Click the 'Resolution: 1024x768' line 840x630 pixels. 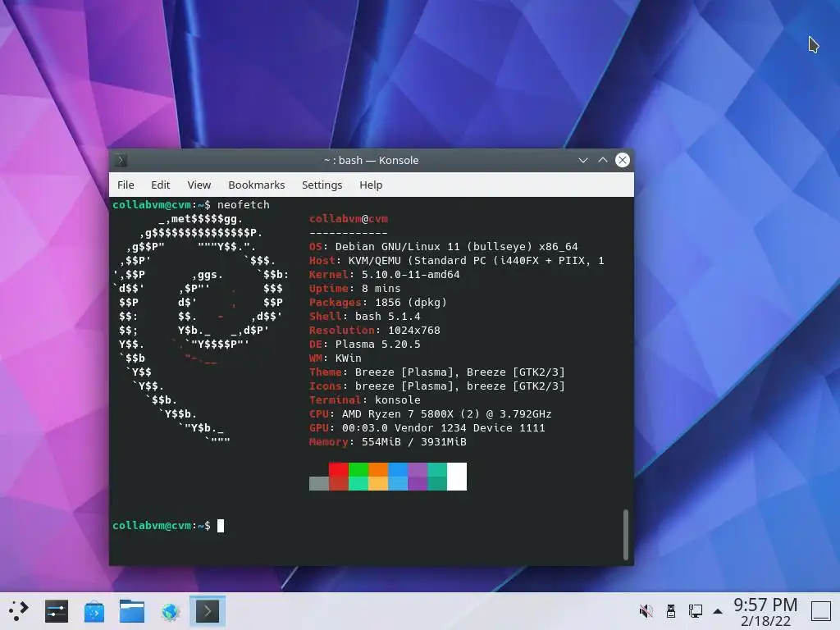[374, 330]
